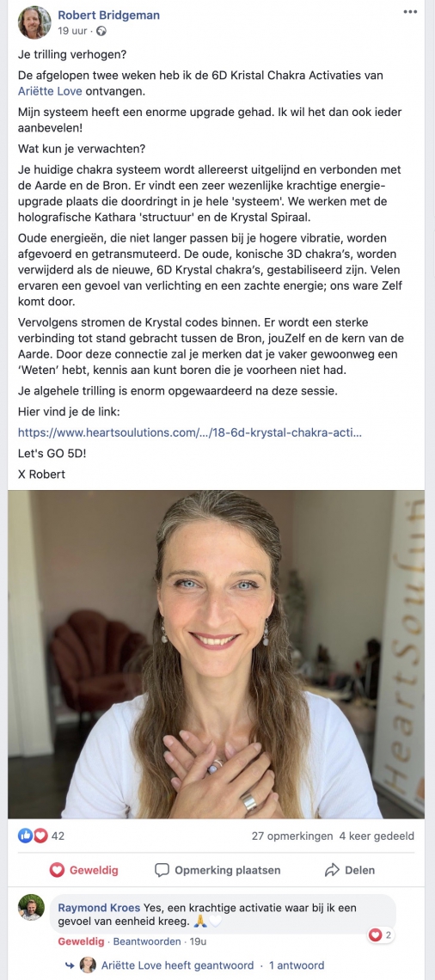
Task: Click the blue like reaction icon
Action: click(25, 836)
